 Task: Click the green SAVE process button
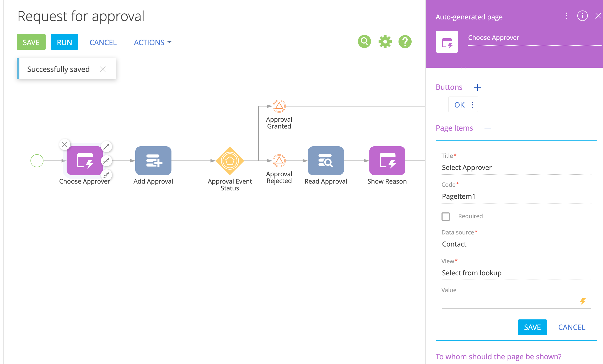pyautogui.click(x=31, y=42)
